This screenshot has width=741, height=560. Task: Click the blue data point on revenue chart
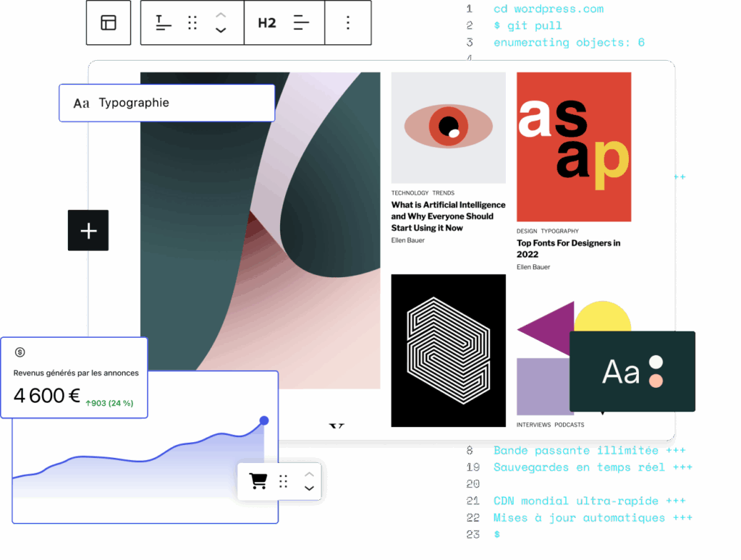click(264, 420)
